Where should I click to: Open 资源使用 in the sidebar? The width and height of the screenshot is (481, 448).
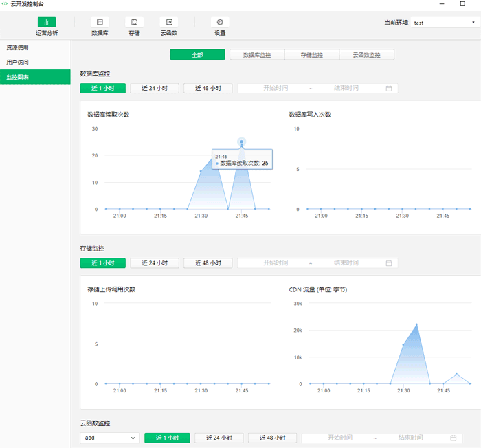tap(17, 47)
